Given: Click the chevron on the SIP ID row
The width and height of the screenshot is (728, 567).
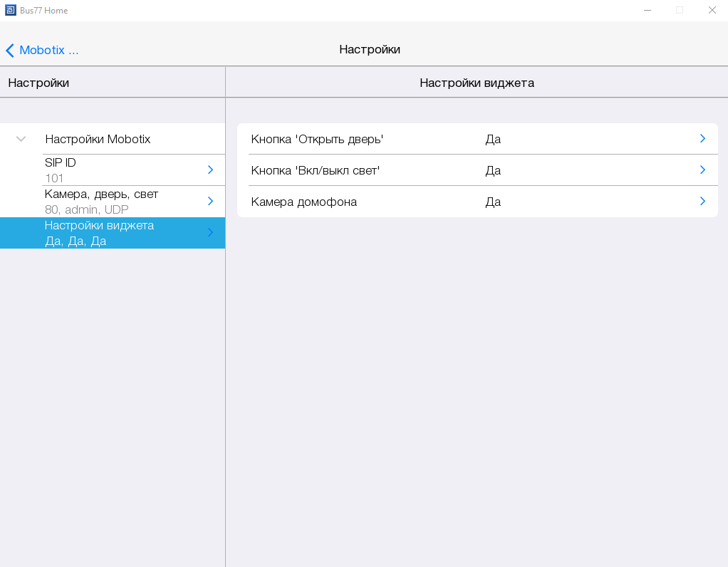Looking at the screenshot, I should 210,170.
